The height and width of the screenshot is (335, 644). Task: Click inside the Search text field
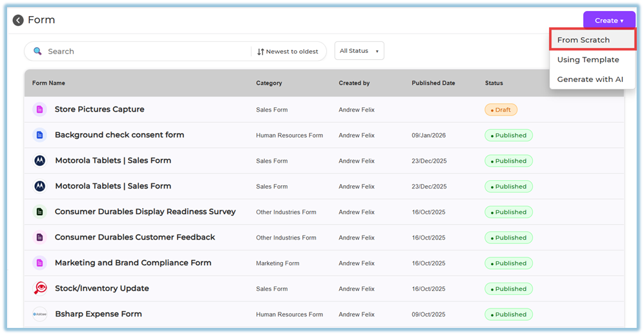[145, 52]
